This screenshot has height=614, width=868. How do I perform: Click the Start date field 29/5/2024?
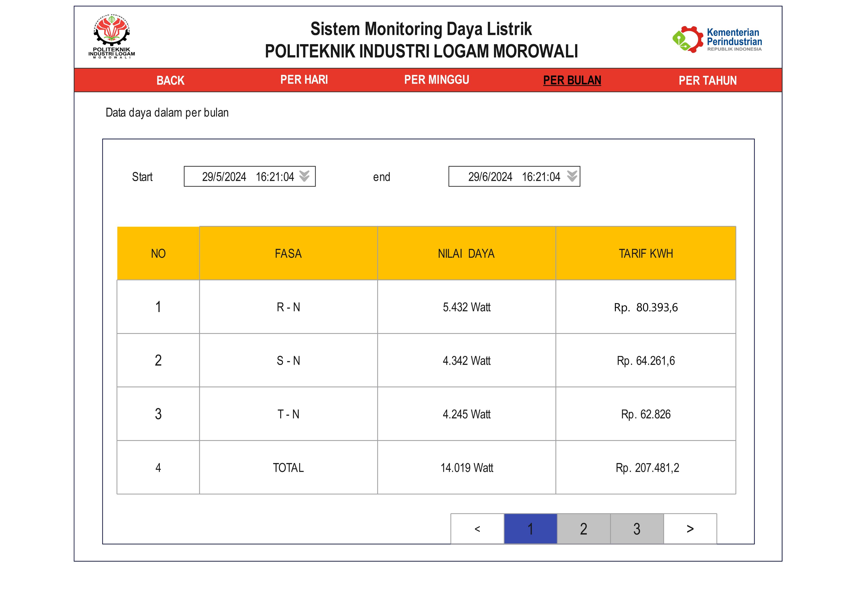[249, 177]
